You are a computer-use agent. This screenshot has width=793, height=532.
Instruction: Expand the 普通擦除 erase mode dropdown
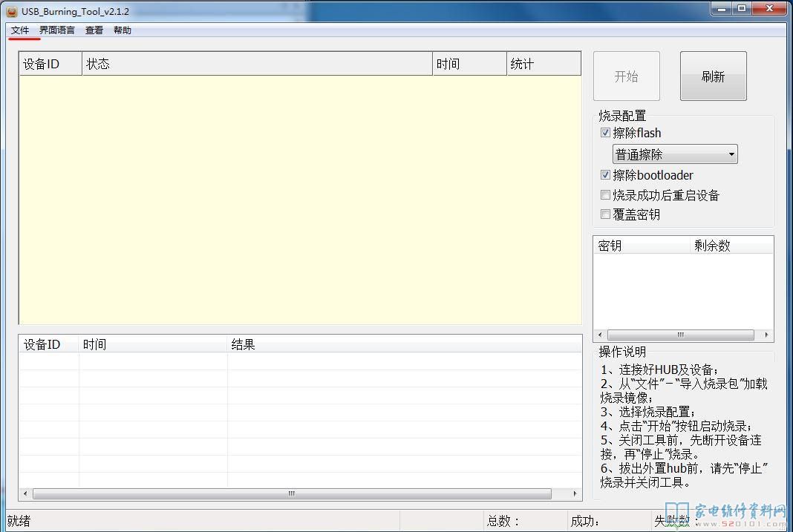coord(731,154)
